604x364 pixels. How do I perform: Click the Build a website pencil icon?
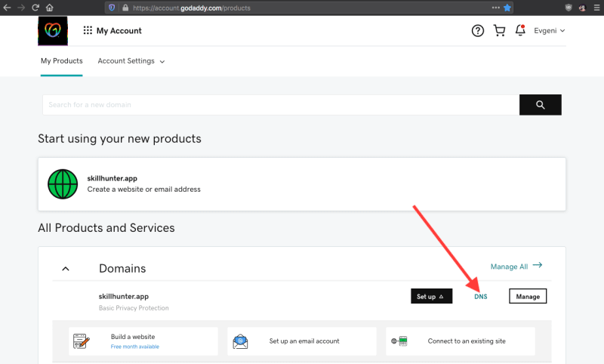[82, 341]
